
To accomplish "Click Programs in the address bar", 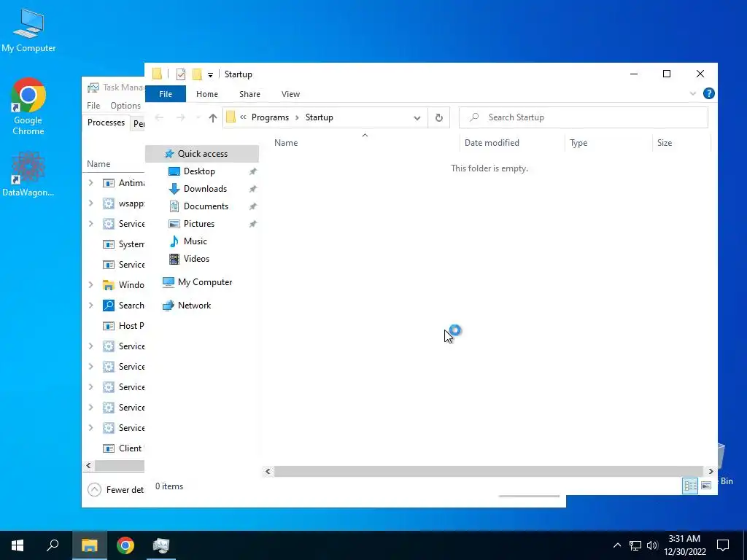I will 270,117.
